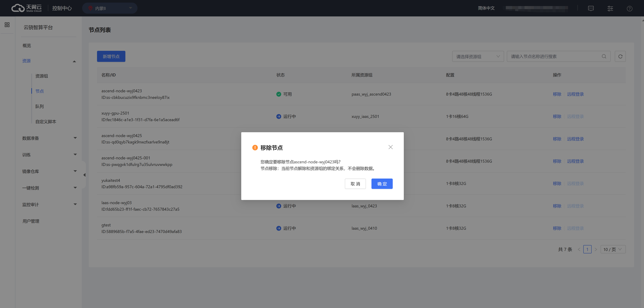Screen dimensions: 644x308
Task: Click the 云骁智算平台 sidebar title
Action: 38,27
